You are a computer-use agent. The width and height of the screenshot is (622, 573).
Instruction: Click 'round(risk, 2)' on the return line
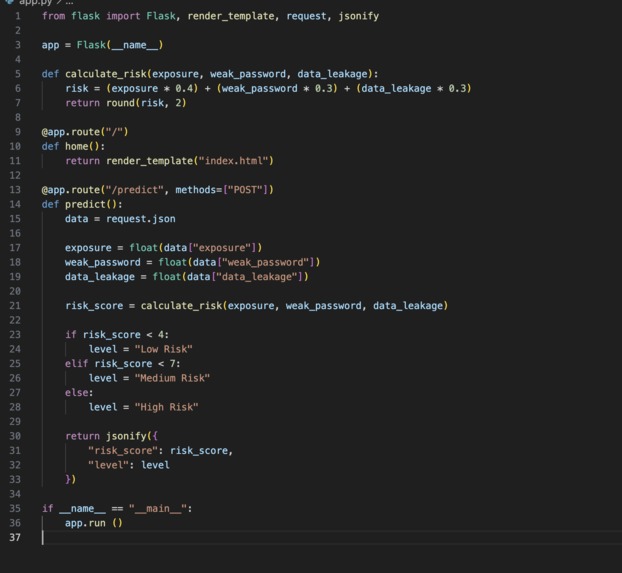pos(146,103)
